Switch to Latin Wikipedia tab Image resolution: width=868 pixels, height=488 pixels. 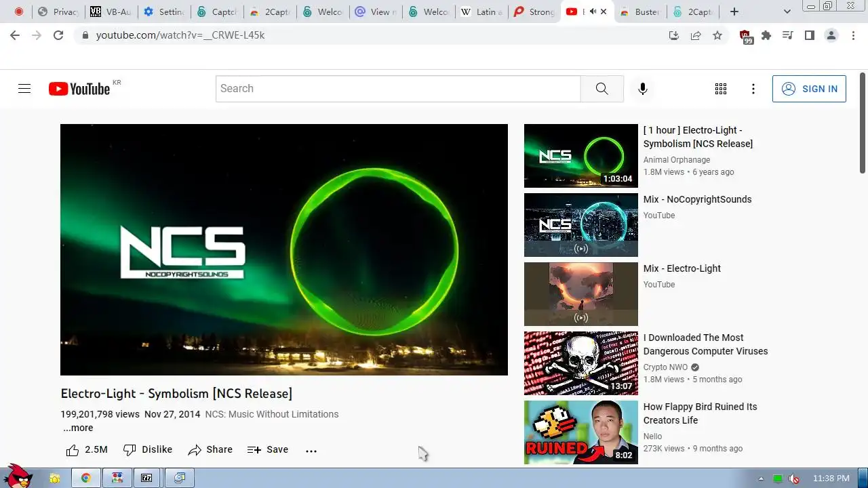[x=482, y=12]
